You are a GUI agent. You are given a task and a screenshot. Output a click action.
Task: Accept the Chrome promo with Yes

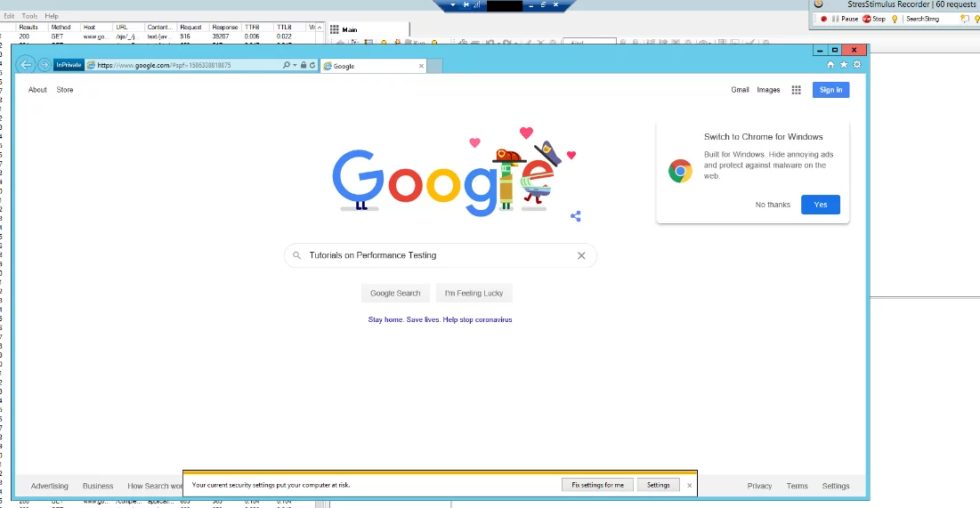point(821,205)
